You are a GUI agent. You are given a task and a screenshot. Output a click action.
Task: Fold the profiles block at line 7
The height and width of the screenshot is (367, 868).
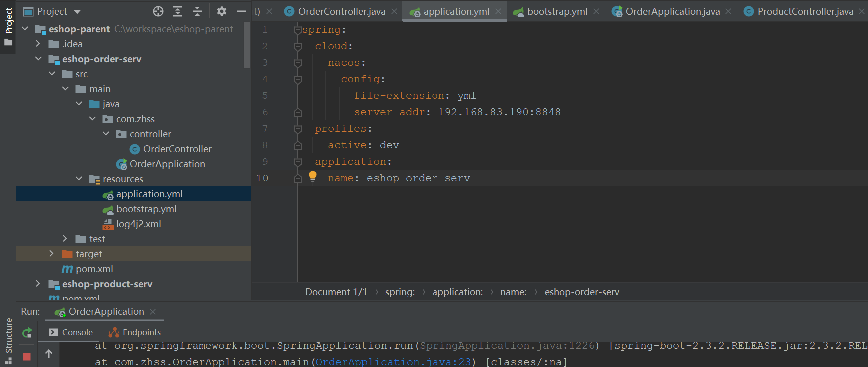[x=298, y=129]
